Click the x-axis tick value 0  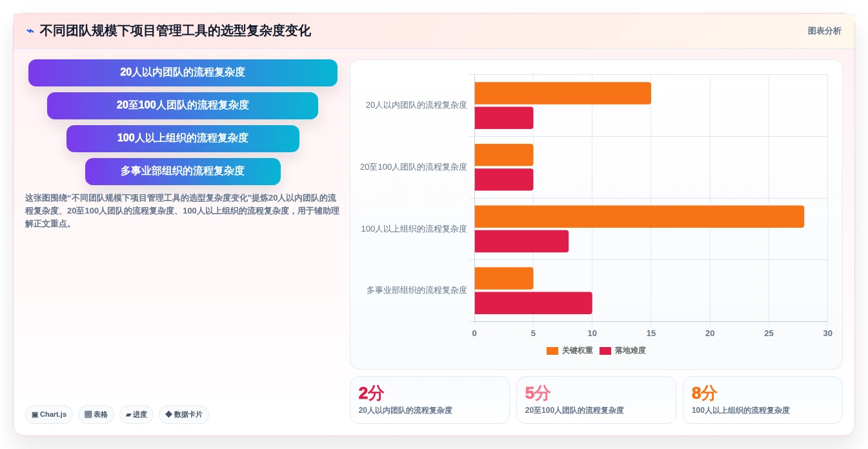click(474, 334)
